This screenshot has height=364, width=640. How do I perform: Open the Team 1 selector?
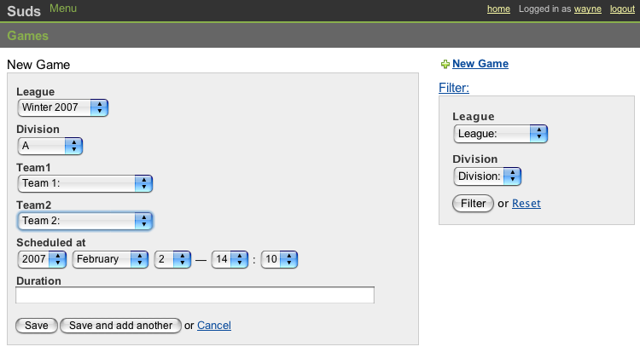point(84,183)
